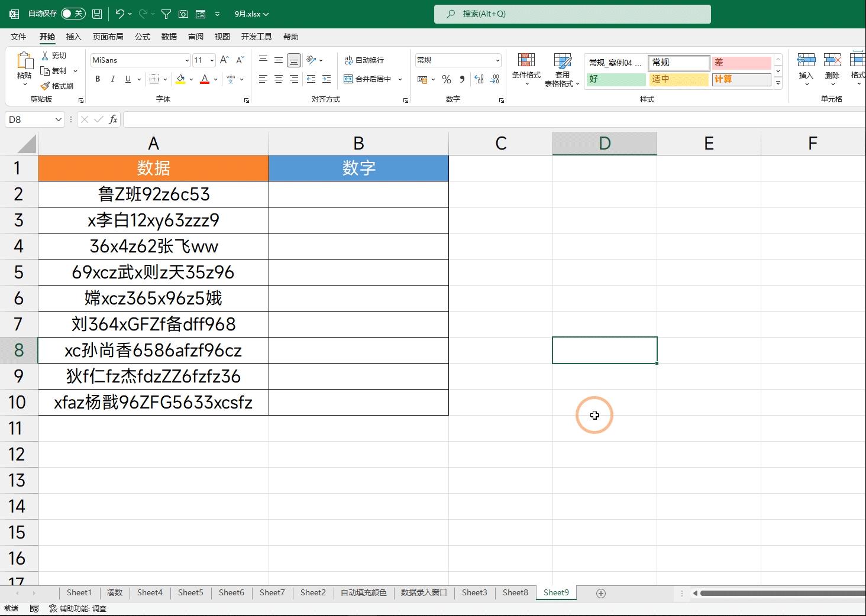Click the italic formatting icon
The width and height of the screenshot is (866, 616).
[x=112, y=79]
